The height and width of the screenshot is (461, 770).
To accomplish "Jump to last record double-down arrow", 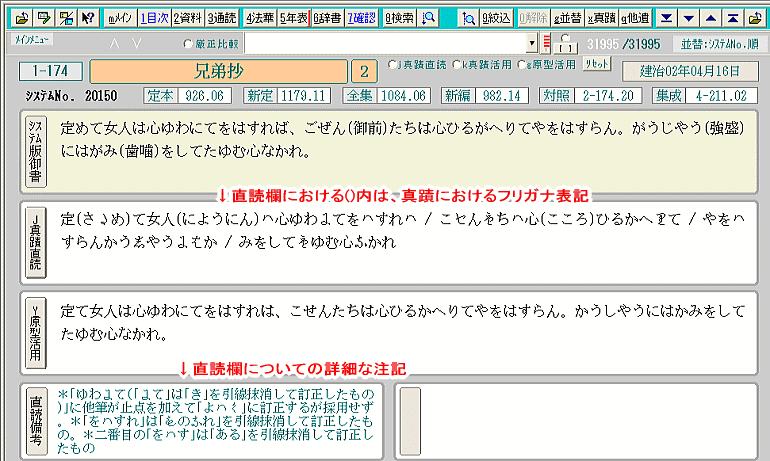I will (x=666, y=18).
